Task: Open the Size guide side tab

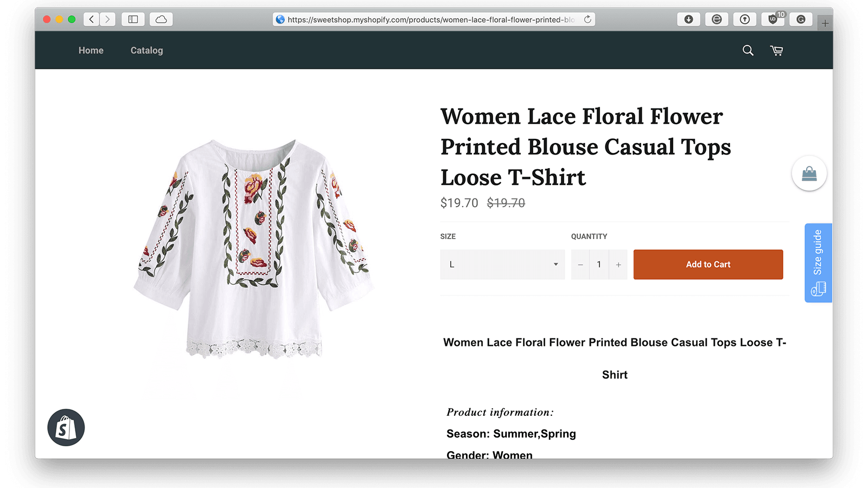Action: click(x=818, y=263)
